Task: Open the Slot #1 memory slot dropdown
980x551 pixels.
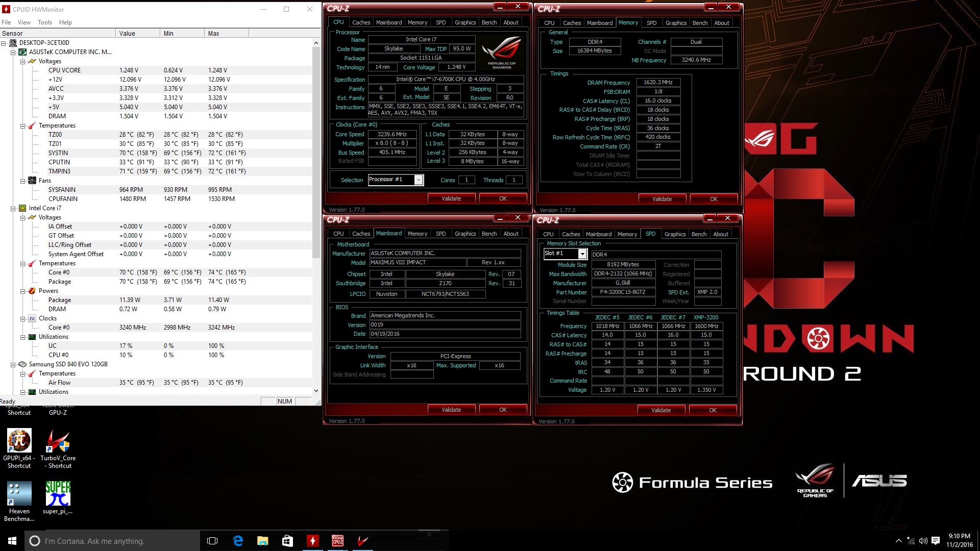Action: pyautogui.click(x=582, y=254)
